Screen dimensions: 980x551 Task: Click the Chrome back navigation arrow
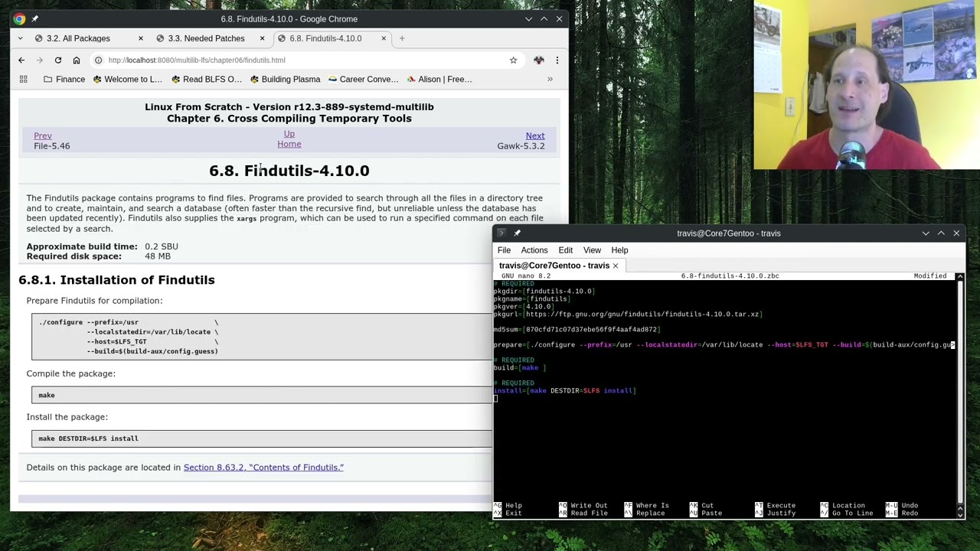21,60
